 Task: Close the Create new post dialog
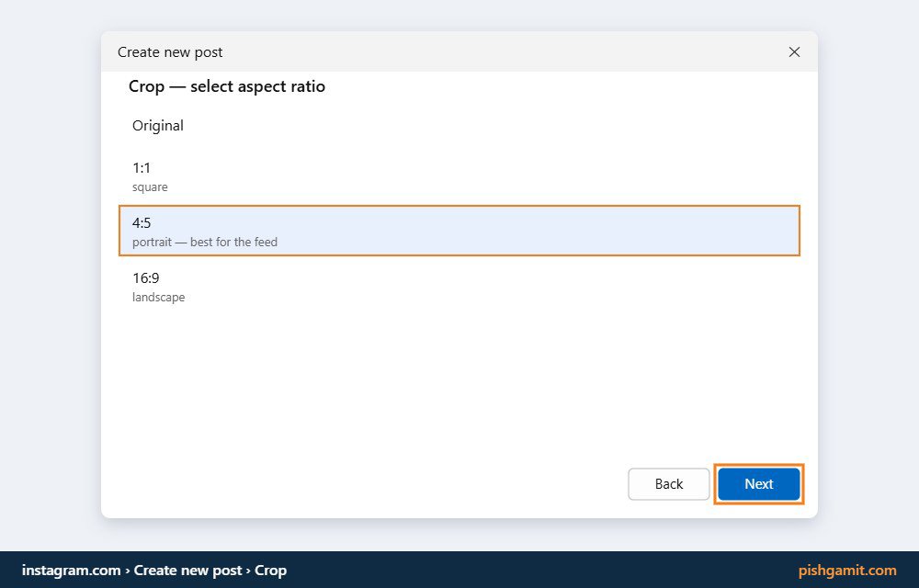point(794,52)
